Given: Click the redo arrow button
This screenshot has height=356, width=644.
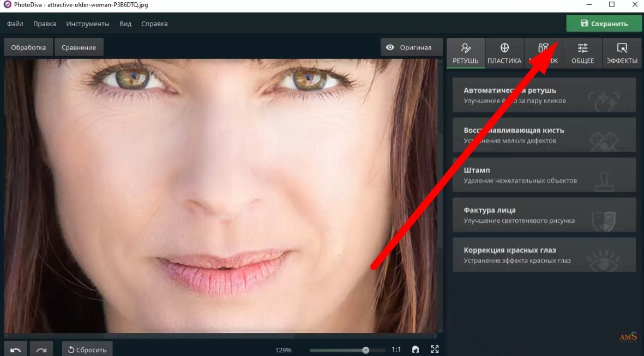Looking at the screenshot, I should 41,350.
